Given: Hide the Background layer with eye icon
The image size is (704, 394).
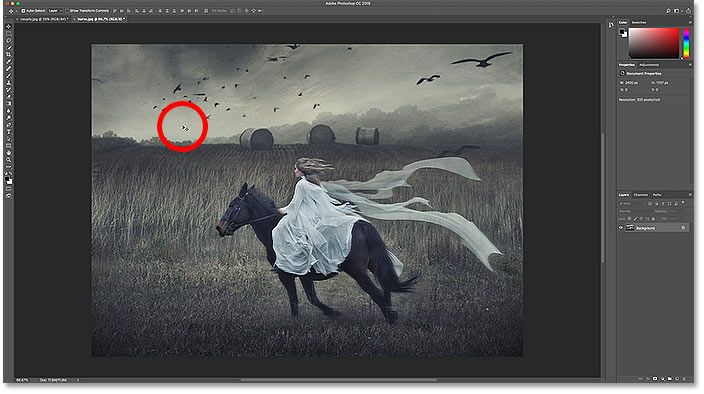Looking at the screenshot, I should coord(621,228).
